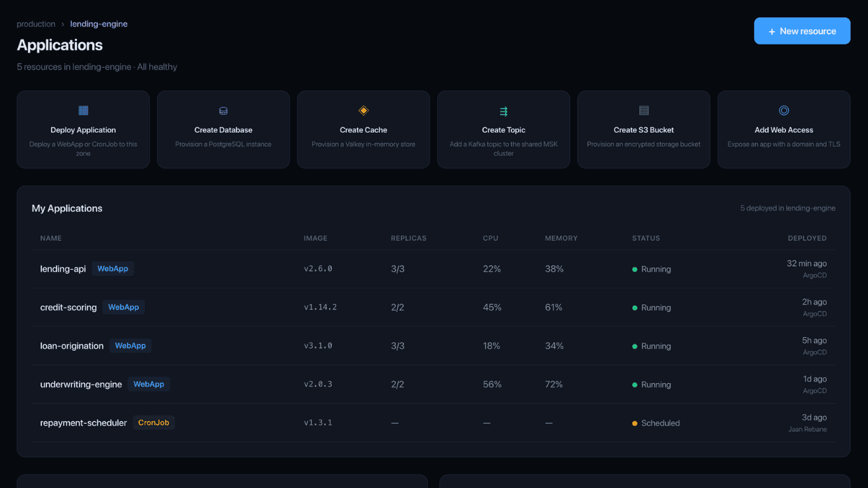Click the green status dot for lending-api
The image size is (868, 488).
coord(635,269)
